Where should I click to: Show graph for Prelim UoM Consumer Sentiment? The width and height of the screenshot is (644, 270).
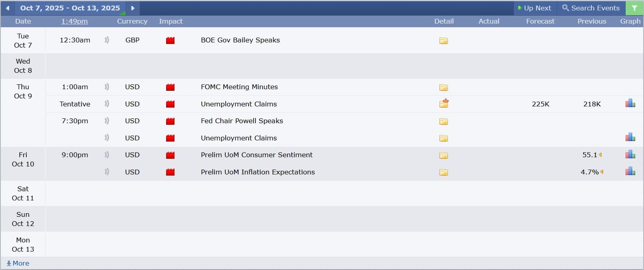click(630, 154)
